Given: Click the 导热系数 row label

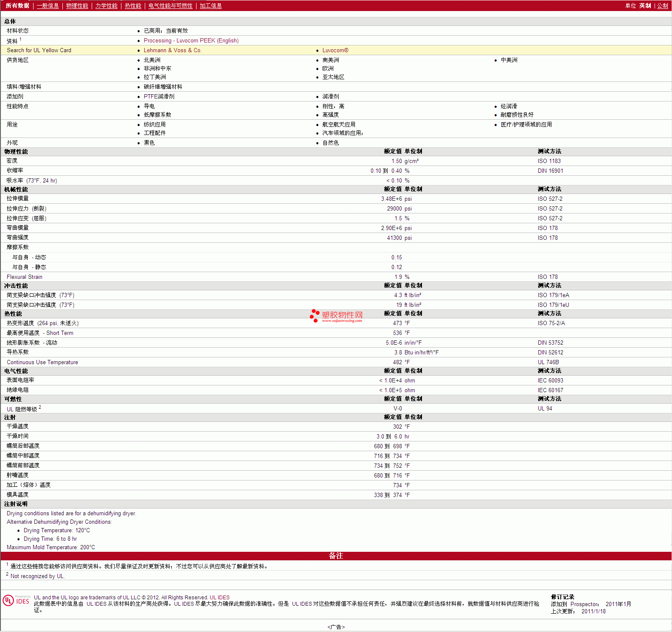Looking at the screenshot, I should [17, 352].
